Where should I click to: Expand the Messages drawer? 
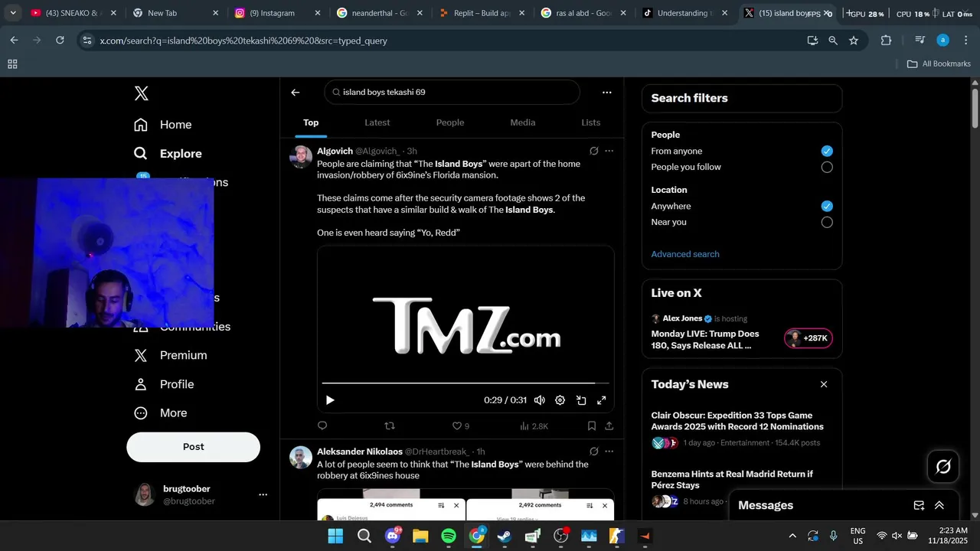tap(939, 505)
